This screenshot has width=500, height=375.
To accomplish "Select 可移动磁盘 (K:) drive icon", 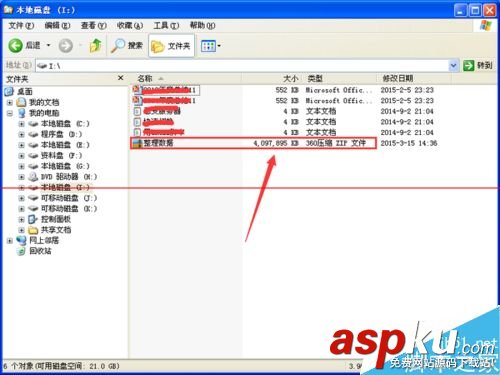I will 33,209.
